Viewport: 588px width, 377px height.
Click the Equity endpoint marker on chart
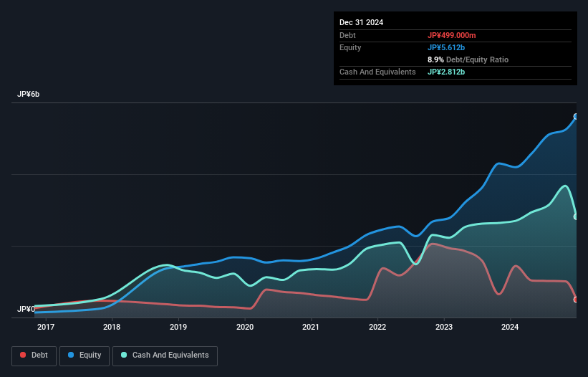576,117
